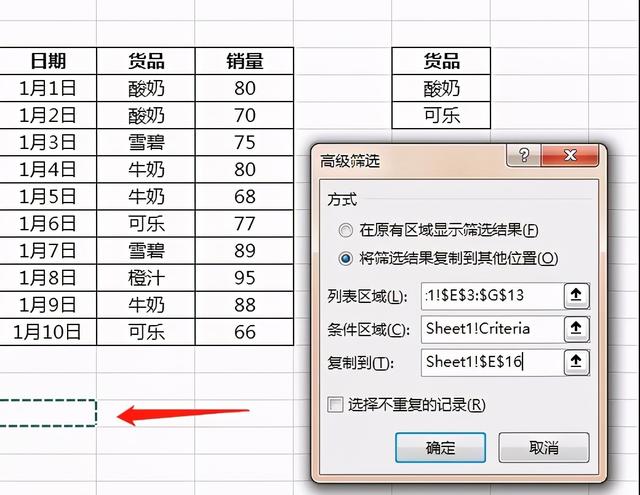Image resolution: width=640 pixels, height=495 pixels.
Task: Click into the 条件区域 input field
Action: (x=492, y=329)
